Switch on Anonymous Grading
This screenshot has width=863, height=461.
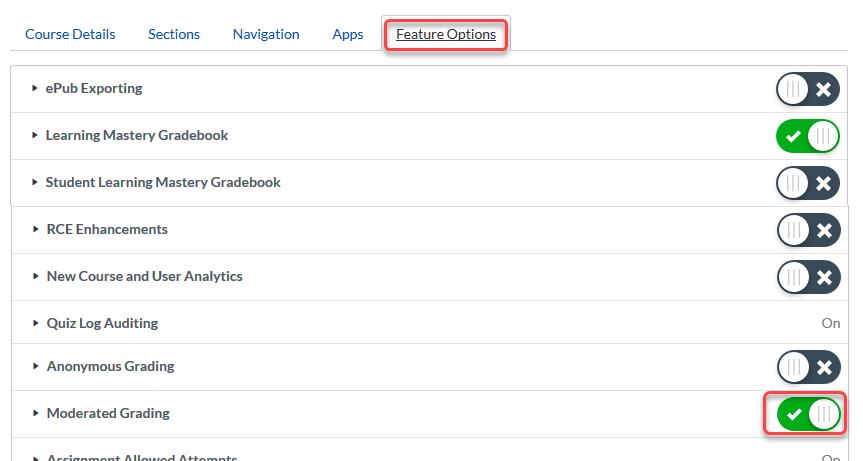point(809,367)
